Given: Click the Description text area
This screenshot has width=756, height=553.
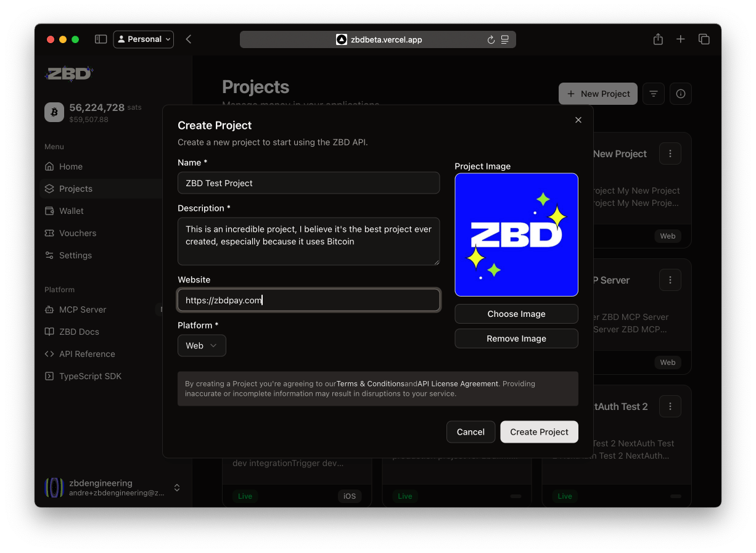Looking at the screenshot, I should (309, 241).
